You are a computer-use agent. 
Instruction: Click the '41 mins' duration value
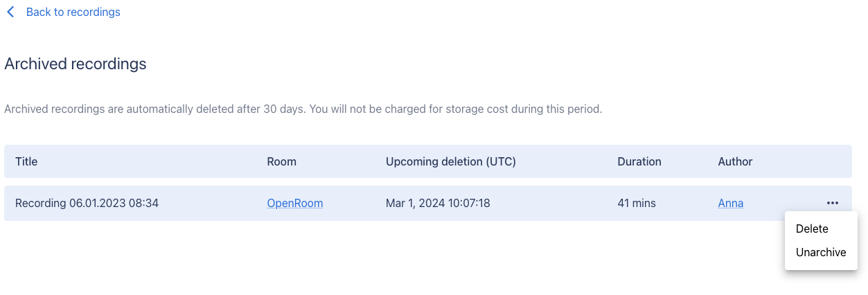coord(636,203)
